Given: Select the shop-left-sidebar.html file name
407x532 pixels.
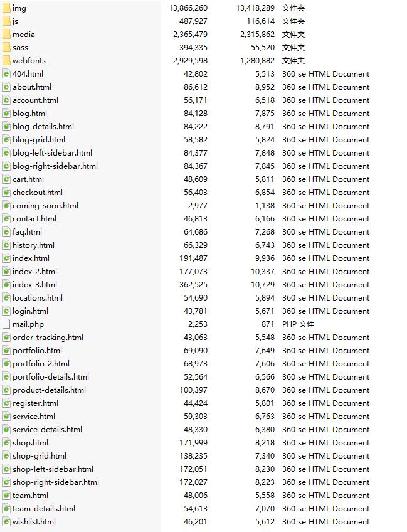Looking at the screenshot, I should coord(53,469).
